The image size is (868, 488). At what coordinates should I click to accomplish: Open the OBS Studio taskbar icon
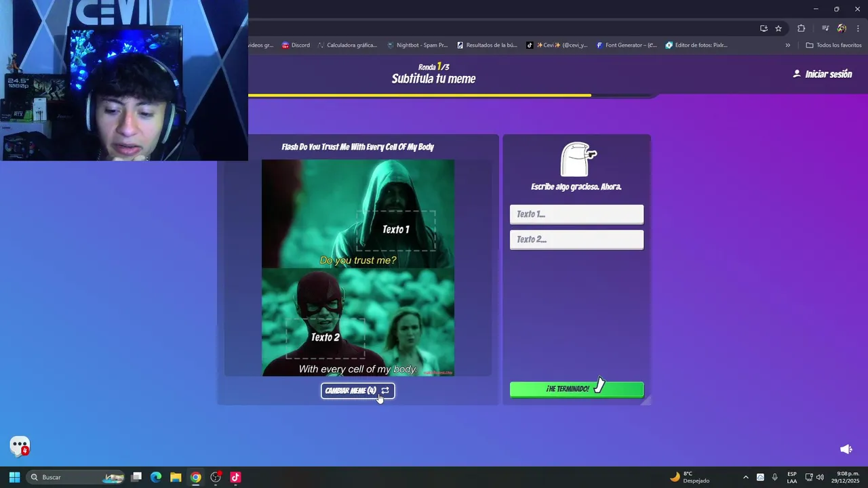[x=216, y=477]
